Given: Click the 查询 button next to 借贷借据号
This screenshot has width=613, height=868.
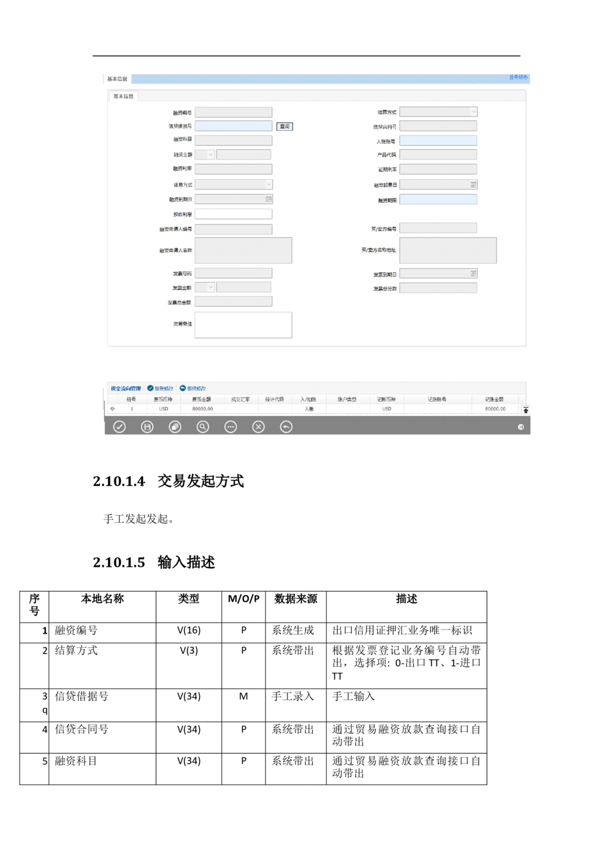Looking at the screenshot, I should (x=284, y=126).
